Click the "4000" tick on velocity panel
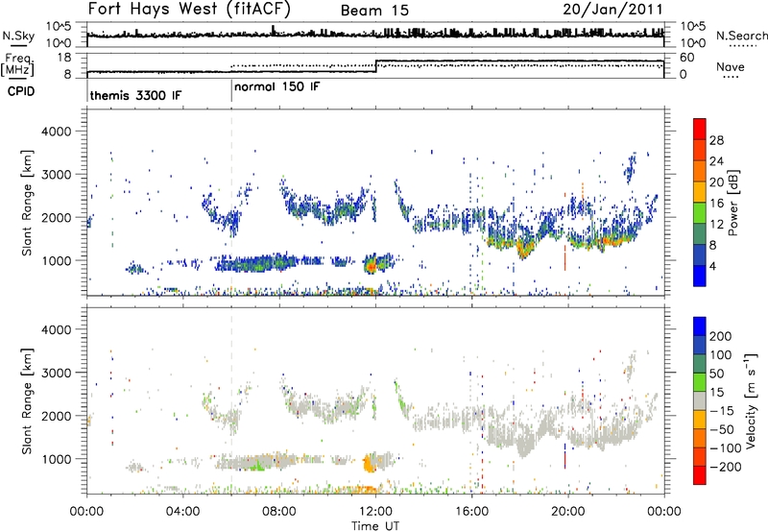Viewport: 768px width, 532px height. (x=56, y=329)
